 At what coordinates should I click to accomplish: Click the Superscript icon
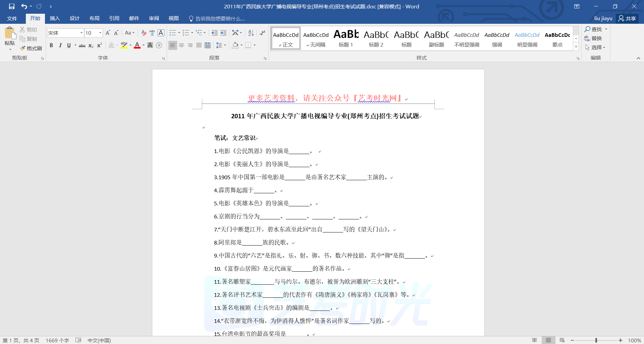point(100,46)
